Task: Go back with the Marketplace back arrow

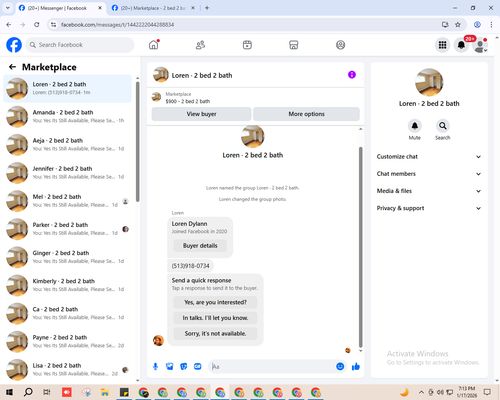Action: pos(12,67)
